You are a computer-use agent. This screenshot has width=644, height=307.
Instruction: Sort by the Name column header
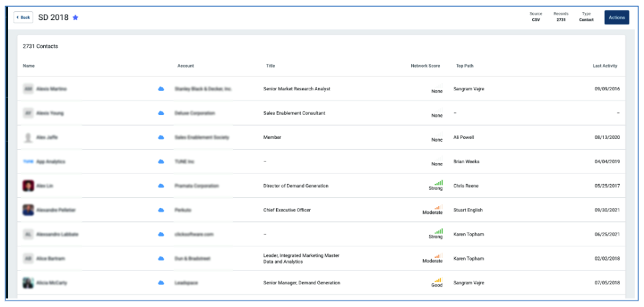pyautogui.click(x=29, y=66)
